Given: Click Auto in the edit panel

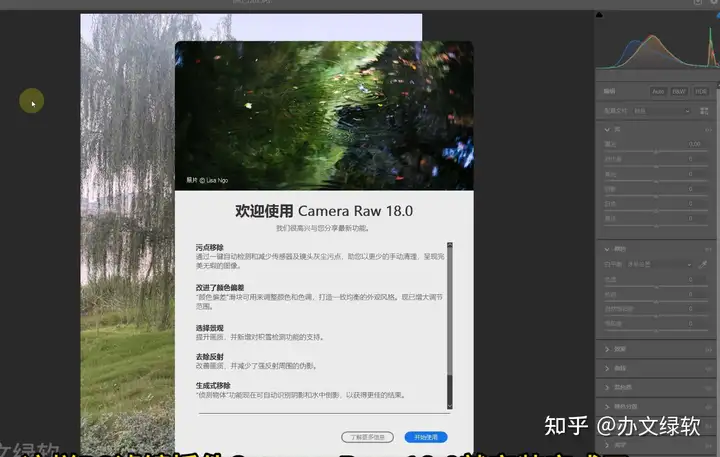Looking at the screenshot, I should click(x=658, y=91).
